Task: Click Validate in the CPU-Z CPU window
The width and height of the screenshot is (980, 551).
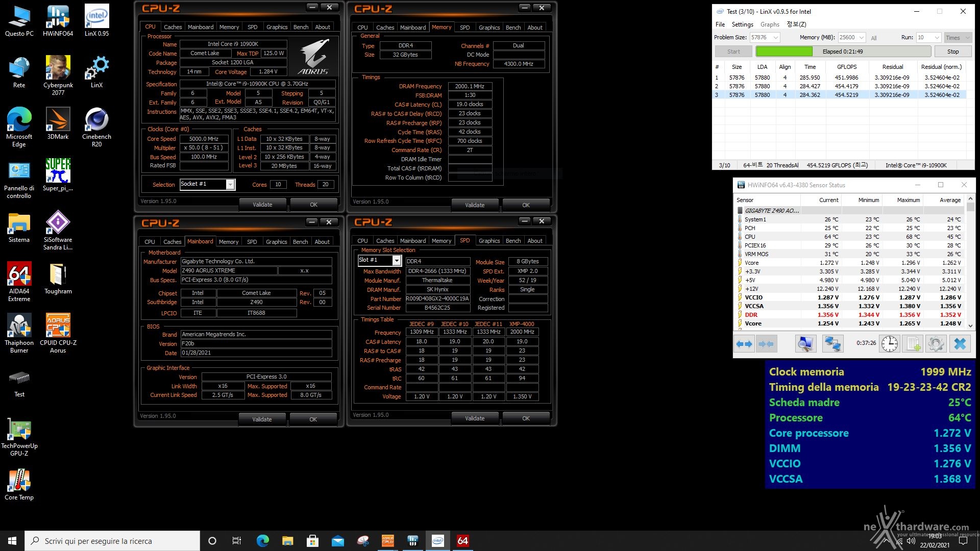Action: [x=262, y=205]
